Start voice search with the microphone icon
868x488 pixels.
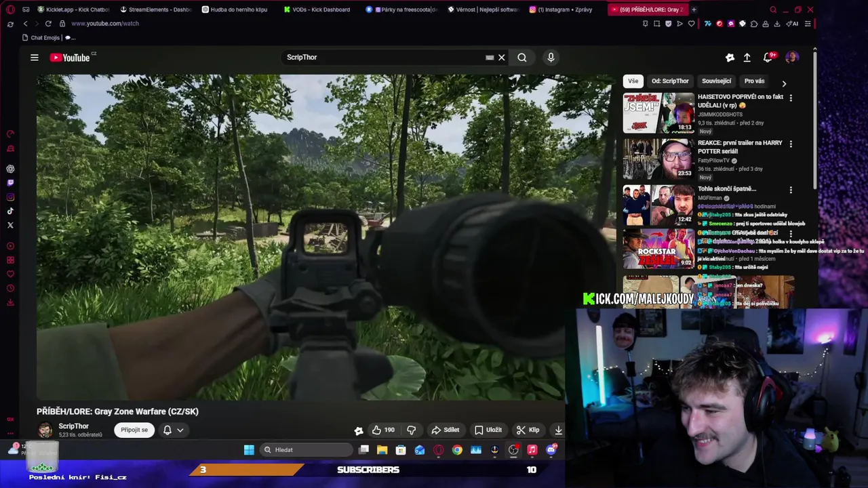tap(551, 58)
